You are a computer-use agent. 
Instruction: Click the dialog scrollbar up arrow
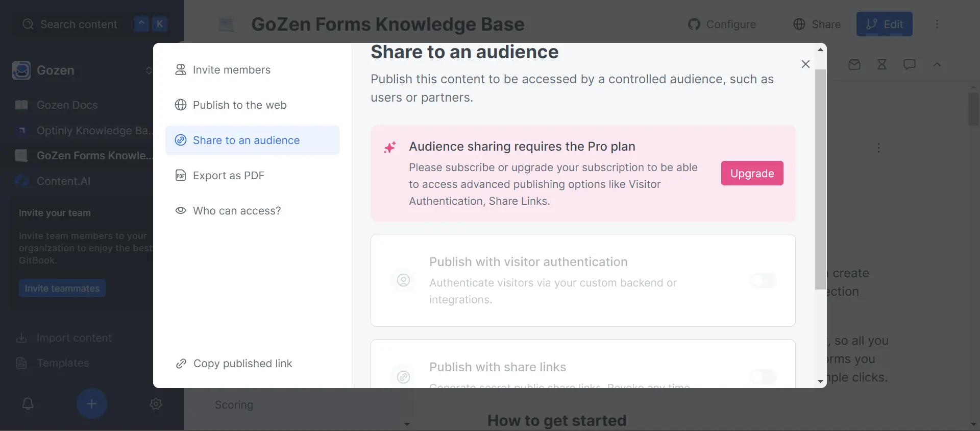(820, 50)
